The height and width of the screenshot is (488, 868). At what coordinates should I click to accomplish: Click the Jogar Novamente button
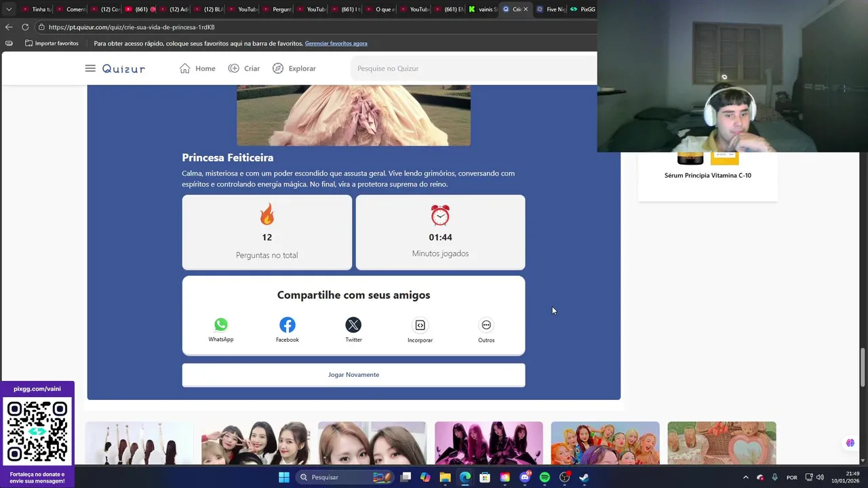(x=353, y=375)
